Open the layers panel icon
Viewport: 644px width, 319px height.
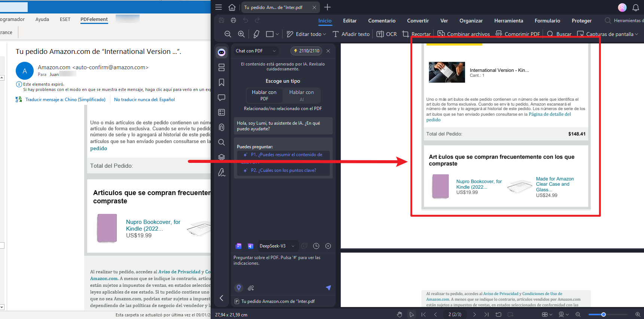[222, 157]
